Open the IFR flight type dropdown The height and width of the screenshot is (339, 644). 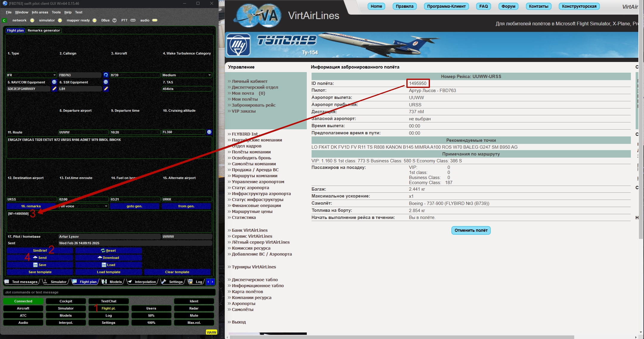[x=32, y=75]
